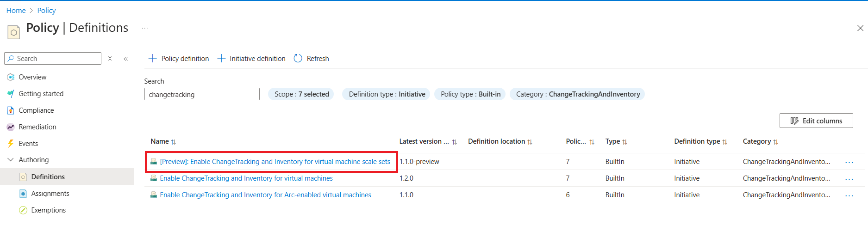Open ellipsis menu for virtual machine scale sets row
This screenshot has height=237, width=868.
(x=849, y=162)
